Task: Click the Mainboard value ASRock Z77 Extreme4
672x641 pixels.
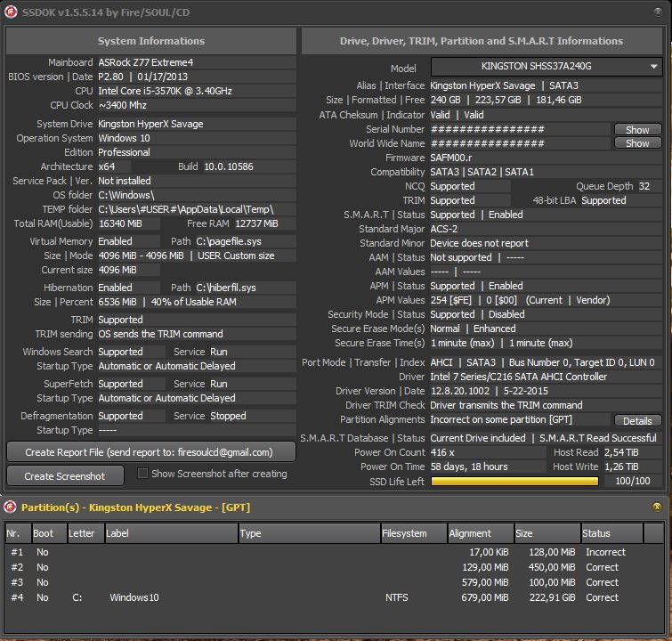Action: tap(146, 62)
